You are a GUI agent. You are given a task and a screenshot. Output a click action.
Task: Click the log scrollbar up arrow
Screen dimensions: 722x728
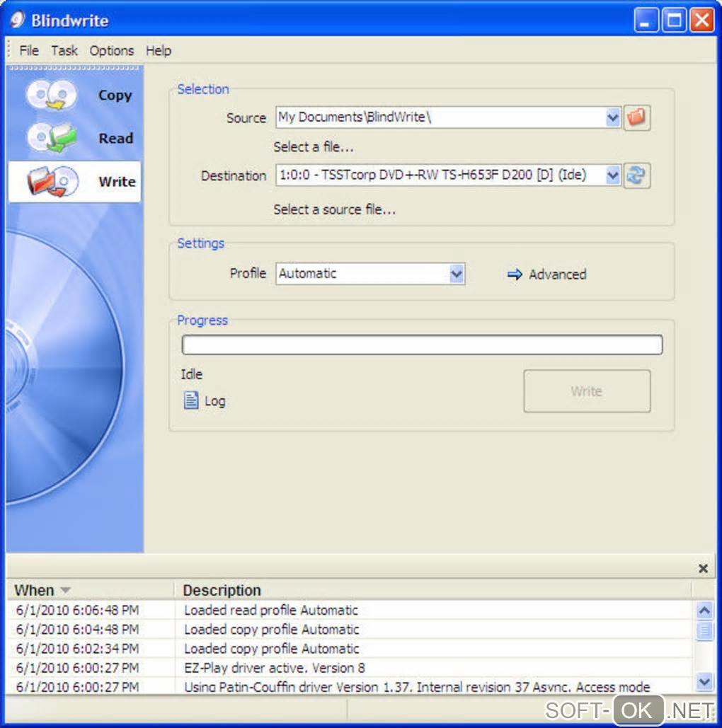[x=704, y=610]
